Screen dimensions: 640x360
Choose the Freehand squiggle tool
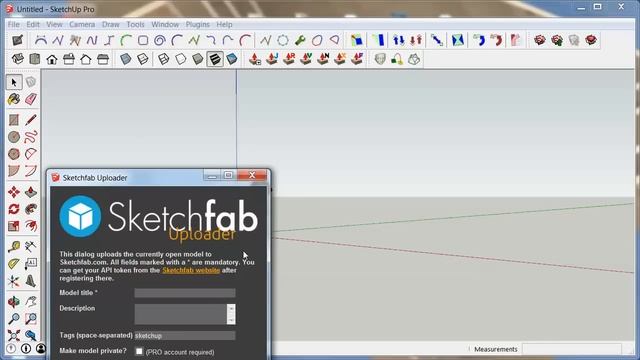[31, 137]
